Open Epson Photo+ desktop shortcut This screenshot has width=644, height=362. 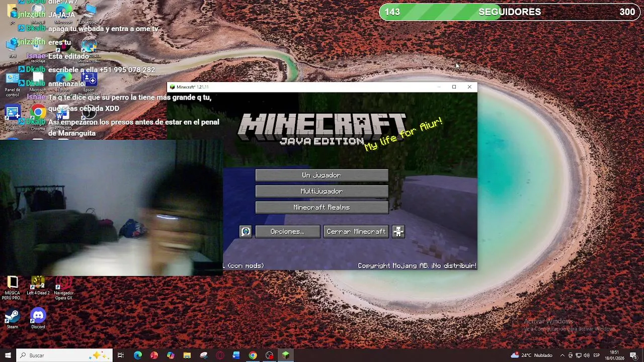pyautogui.click(x=12, y=117)
